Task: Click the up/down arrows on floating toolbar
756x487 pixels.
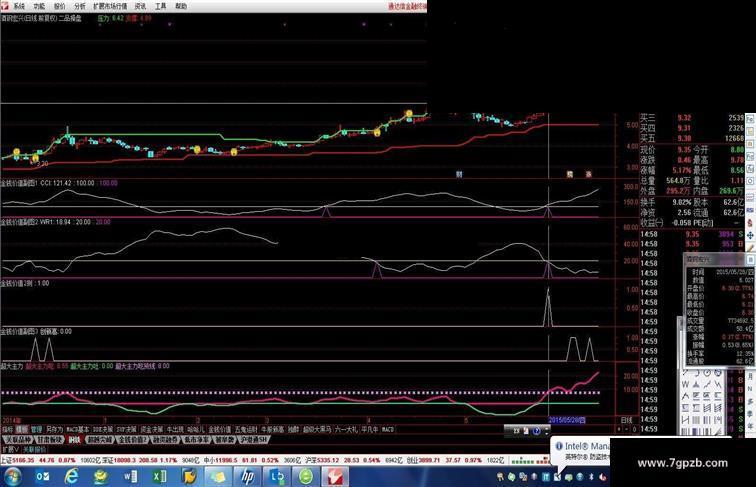Action: pos(547,431)
